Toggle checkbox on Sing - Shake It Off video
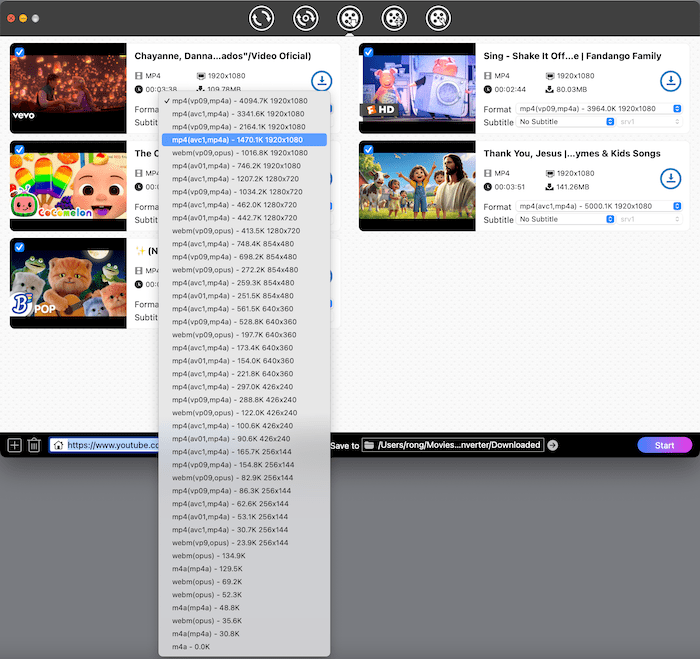 click(369, 52)
